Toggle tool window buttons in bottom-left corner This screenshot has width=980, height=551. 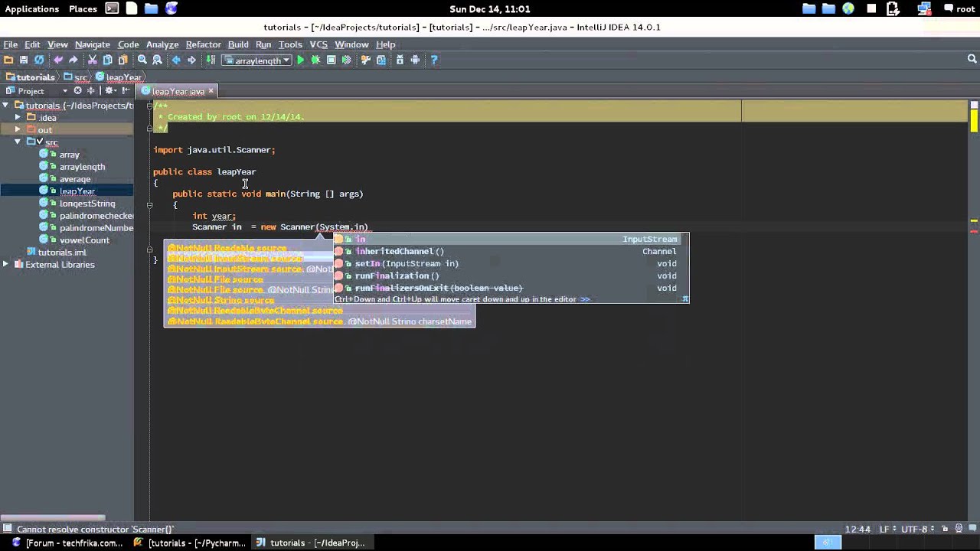(x=7, y=529)
